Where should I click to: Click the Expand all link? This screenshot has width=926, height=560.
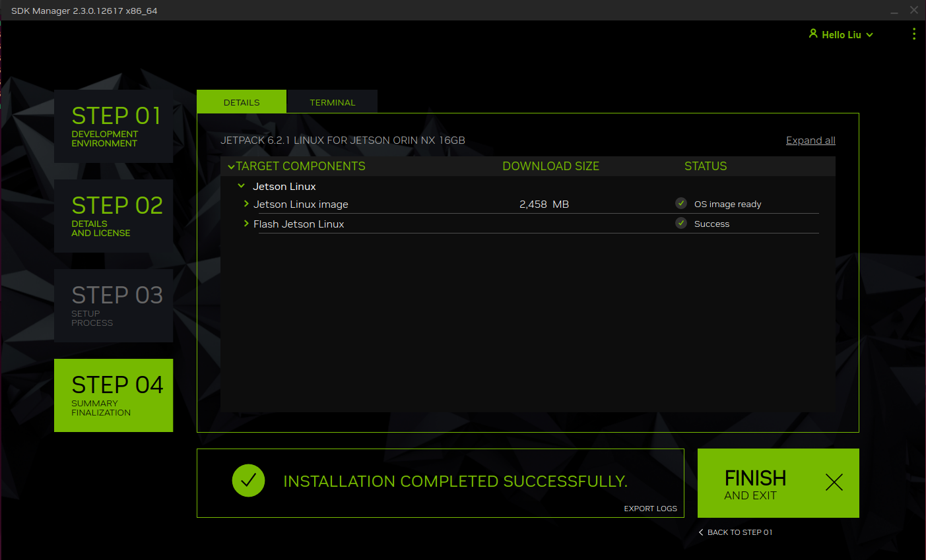point(810,140)
